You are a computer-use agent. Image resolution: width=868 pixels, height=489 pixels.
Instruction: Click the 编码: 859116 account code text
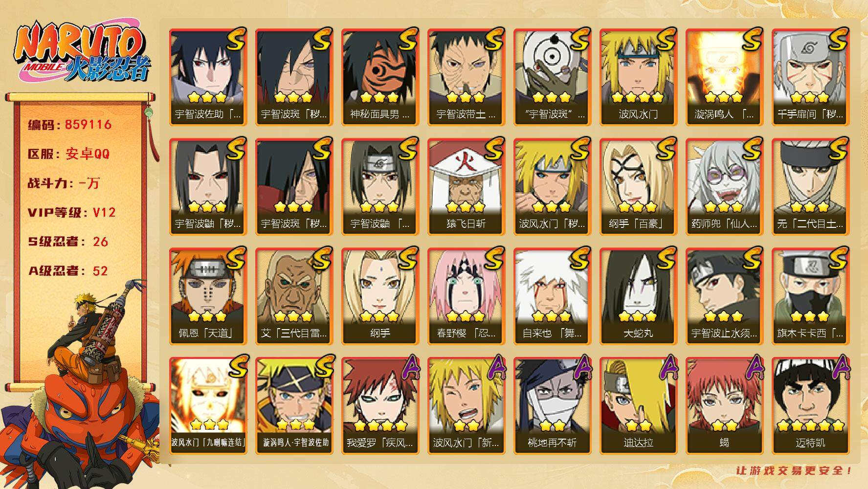click(70, 125)
